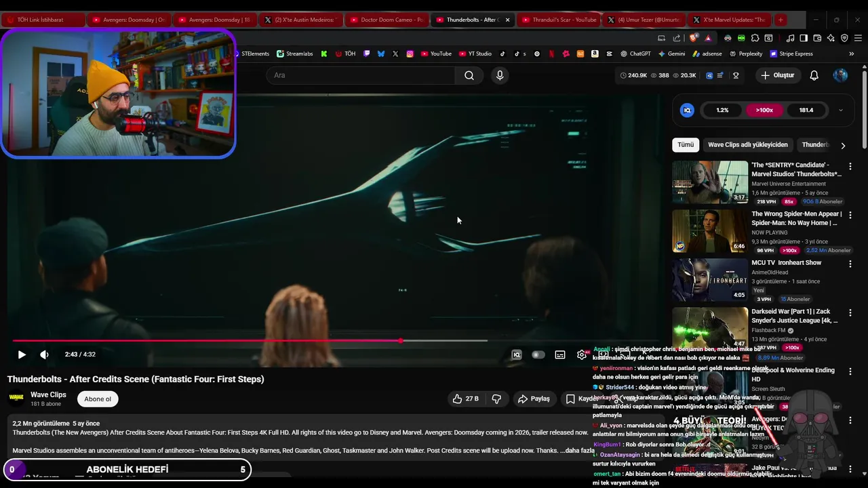The image size is (868, 488).
Task: Open the Perplexity bookmark
Action: pos(745,54)
